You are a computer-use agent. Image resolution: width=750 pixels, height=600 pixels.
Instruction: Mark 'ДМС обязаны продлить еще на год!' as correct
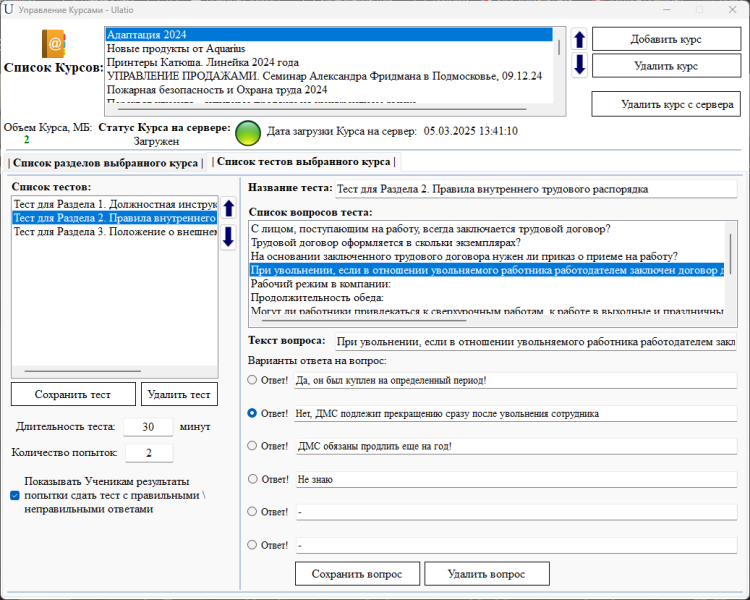pyautogui.click(x=252, y=446)
